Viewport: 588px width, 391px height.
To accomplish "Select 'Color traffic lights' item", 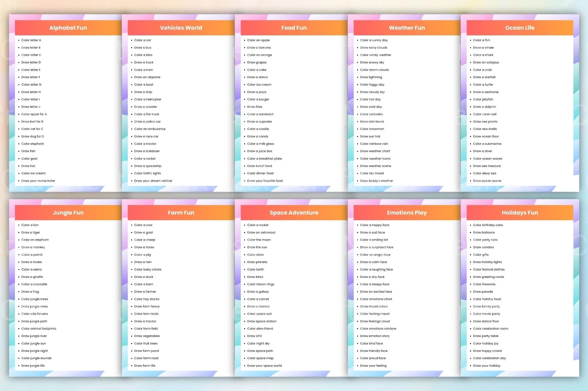I will coord(148,174).
